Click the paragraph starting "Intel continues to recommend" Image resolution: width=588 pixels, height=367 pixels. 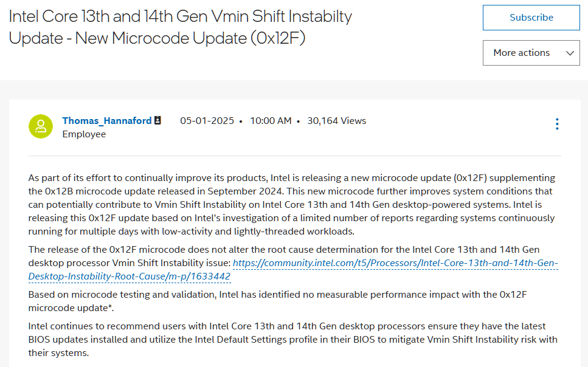[x=293, y=340]
